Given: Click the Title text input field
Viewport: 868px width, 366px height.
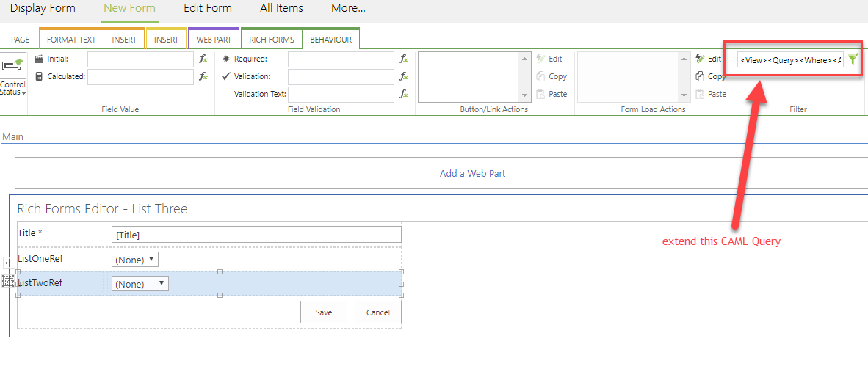Looking at the screenshot, I should tap(256, 235).
